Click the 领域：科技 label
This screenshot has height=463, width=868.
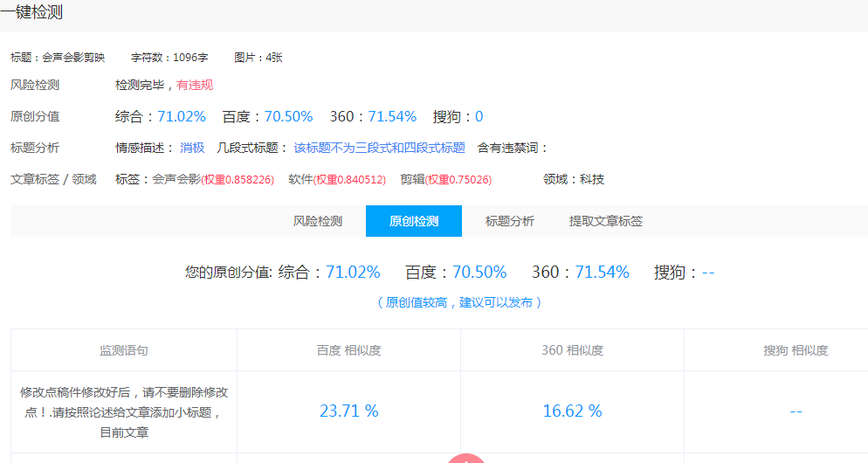(x=574, y=179)
